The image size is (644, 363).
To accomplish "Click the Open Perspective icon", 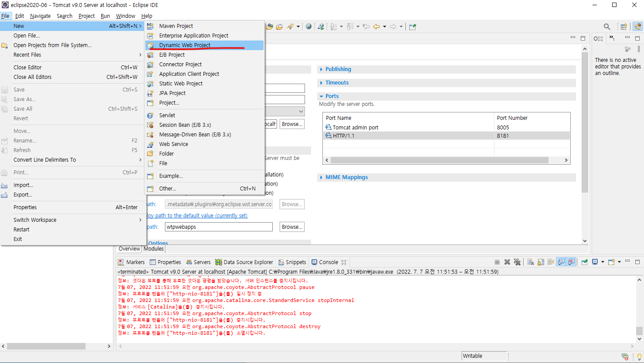I will coord(624,27).
